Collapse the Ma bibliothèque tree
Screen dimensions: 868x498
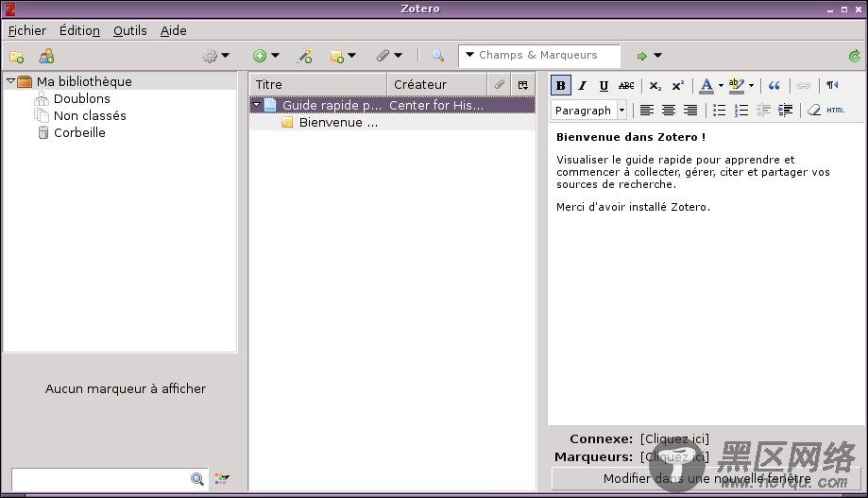click(x=10, y=81)
